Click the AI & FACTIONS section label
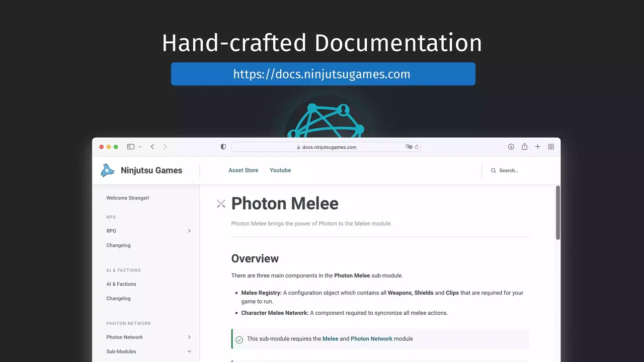The height and width of the screenshot is (362, 644). click(x=123, y=270)
